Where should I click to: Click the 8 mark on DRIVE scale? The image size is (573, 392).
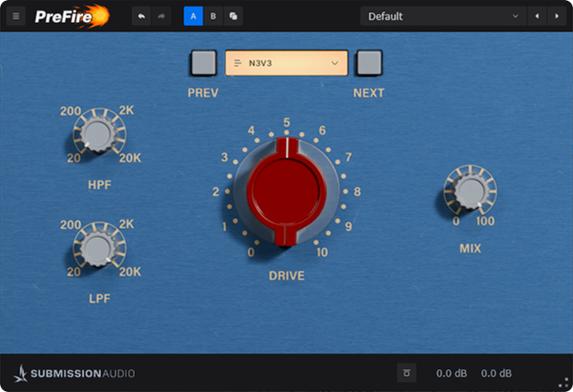[x=357, y=192]
